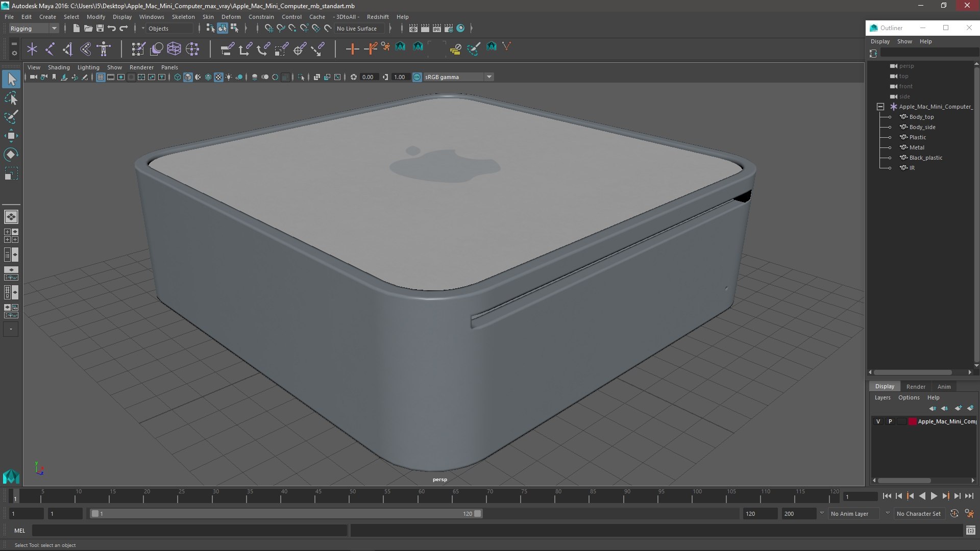Click the Parent Constraint shelf icon
This screenshot has width=980, height=551.
[227, 49]
